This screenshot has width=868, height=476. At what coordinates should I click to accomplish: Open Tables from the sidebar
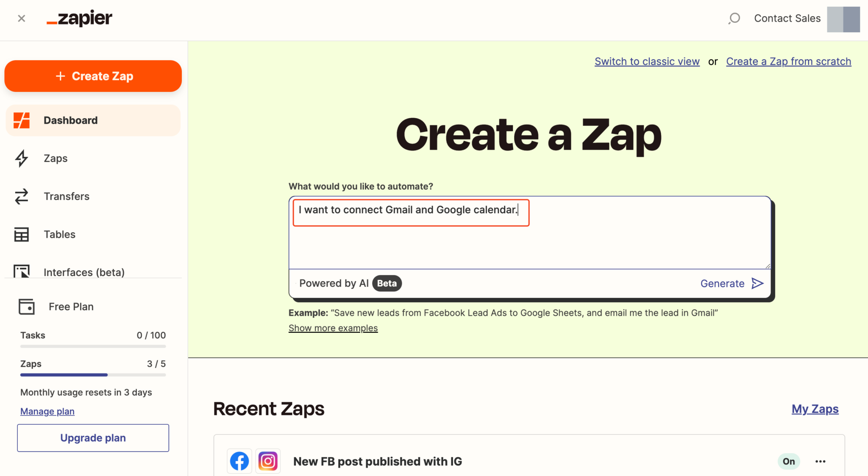pyautogui.click(x=59, y=234)
